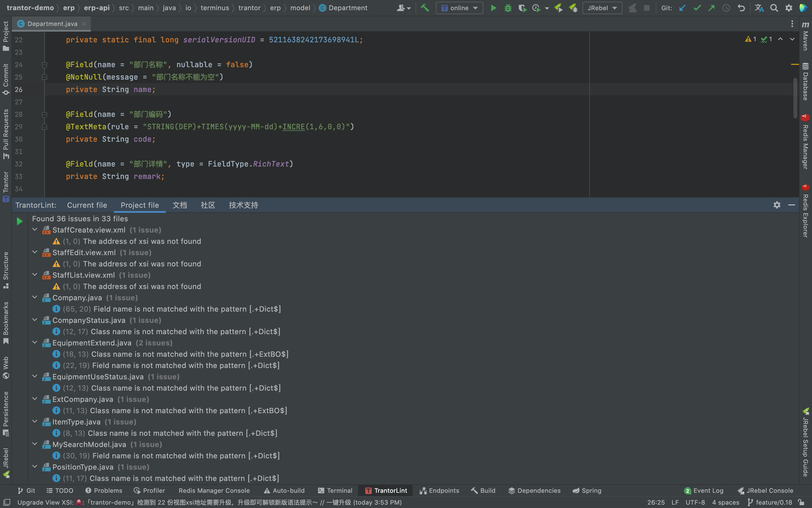Screen dimensions: 812x508
Task: Collapse the EquipmentExtend.java node
Action: (35, 343)
